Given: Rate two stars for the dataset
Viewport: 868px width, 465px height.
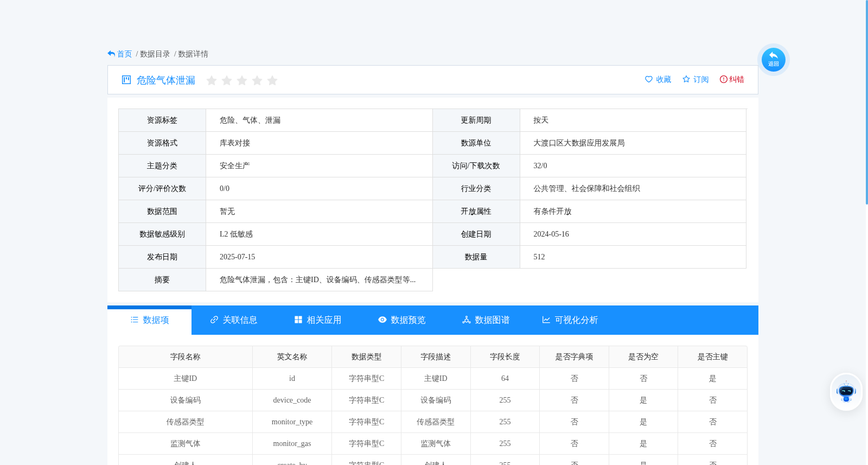Looking at the screenshot, I should tap(227, 80).
